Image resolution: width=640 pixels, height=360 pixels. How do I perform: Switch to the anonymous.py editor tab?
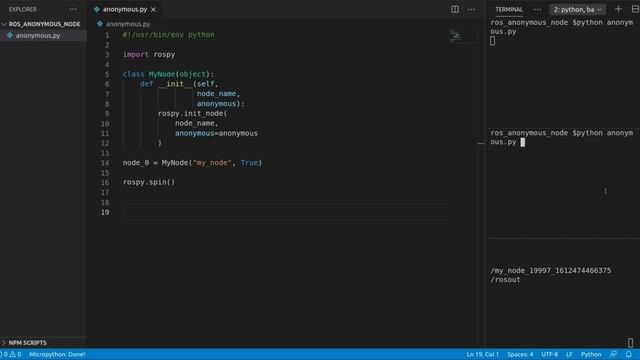tap(124, 9)
